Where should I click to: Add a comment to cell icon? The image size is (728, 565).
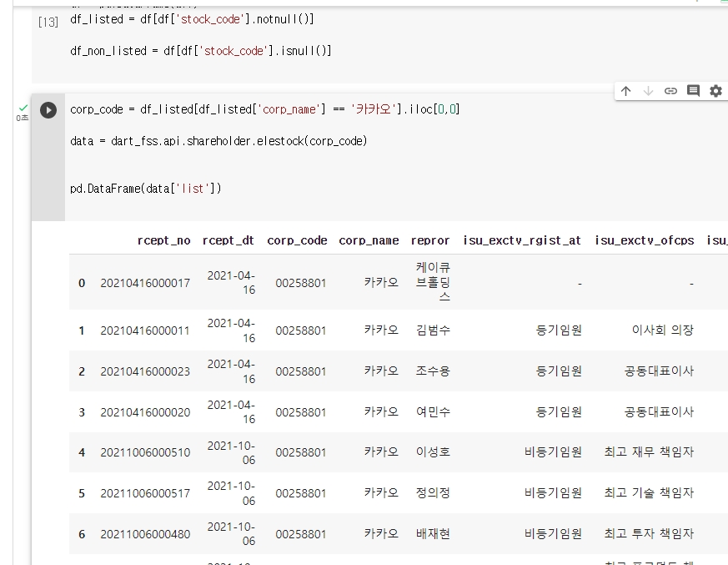693,91
